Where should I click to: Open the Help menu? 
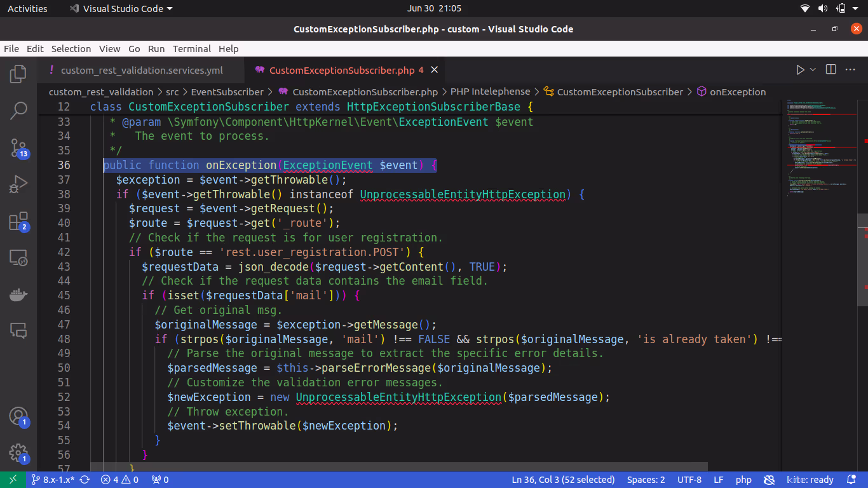pos(229,48)
